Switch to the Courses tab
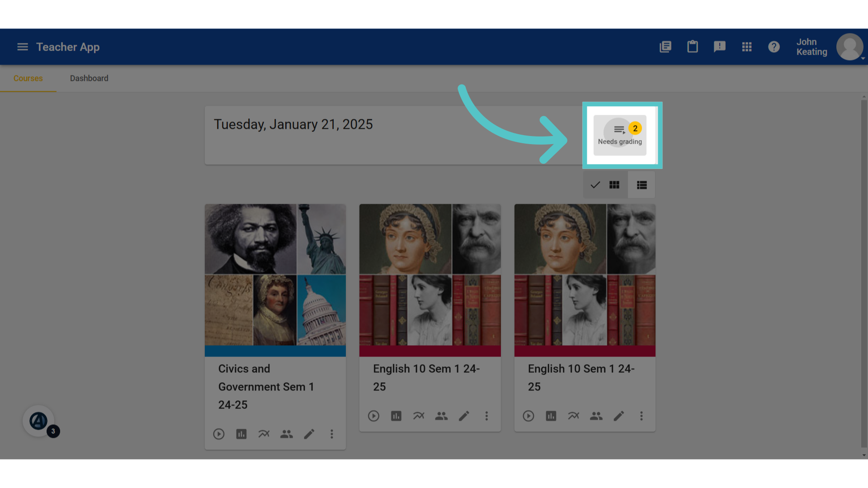Image resolution: width=868 pixels, height=488 pixels. (28, 78)
